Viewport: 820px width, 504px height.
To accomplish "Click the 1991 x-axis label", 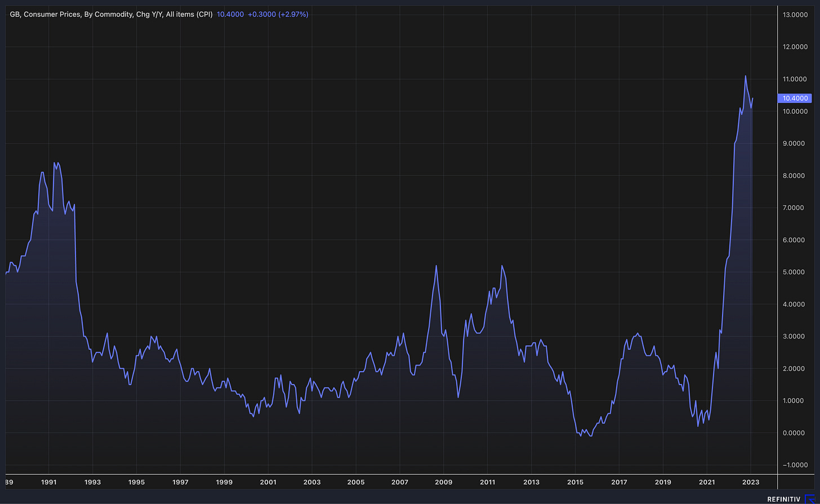I will pyautogui.click(x=48, y=482).
